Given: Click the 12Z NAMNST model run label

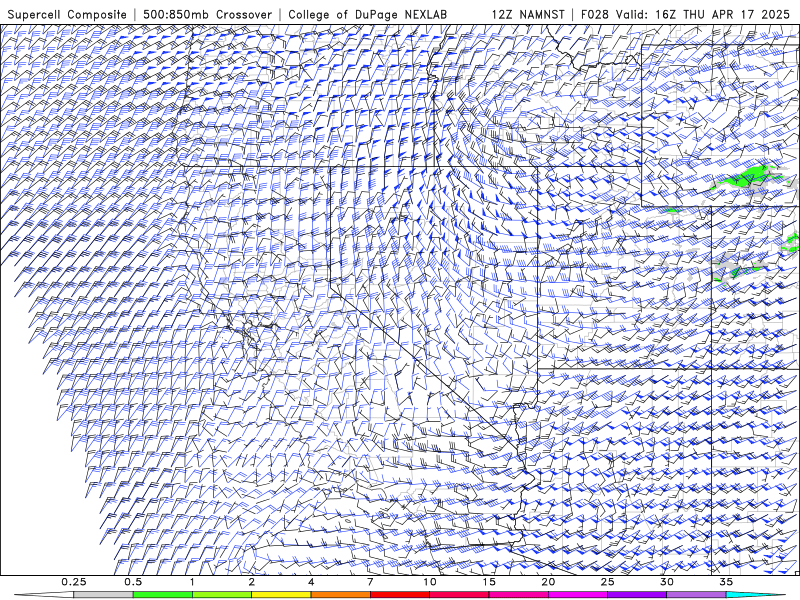Looking at the screenshot, I should click(528, 14).
